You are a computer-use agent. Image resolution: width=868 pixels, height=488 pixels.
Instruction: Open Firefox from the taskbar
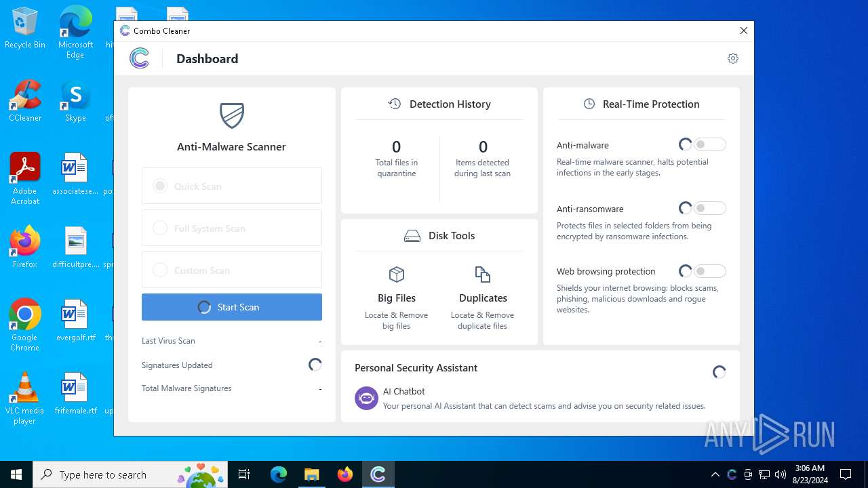345,474
